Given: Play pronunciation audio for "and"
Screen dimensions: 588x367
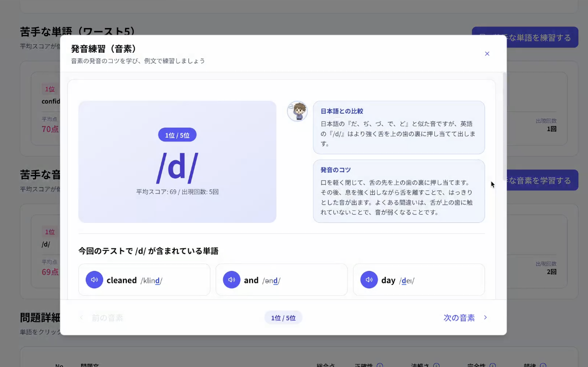Looking at the screenshot, I should [231, 280].
